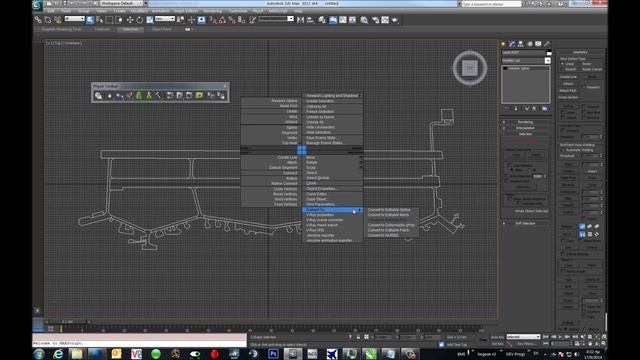
Task: Open Internet Explorer from the taskbar
Action: click(x=58, y=353)
